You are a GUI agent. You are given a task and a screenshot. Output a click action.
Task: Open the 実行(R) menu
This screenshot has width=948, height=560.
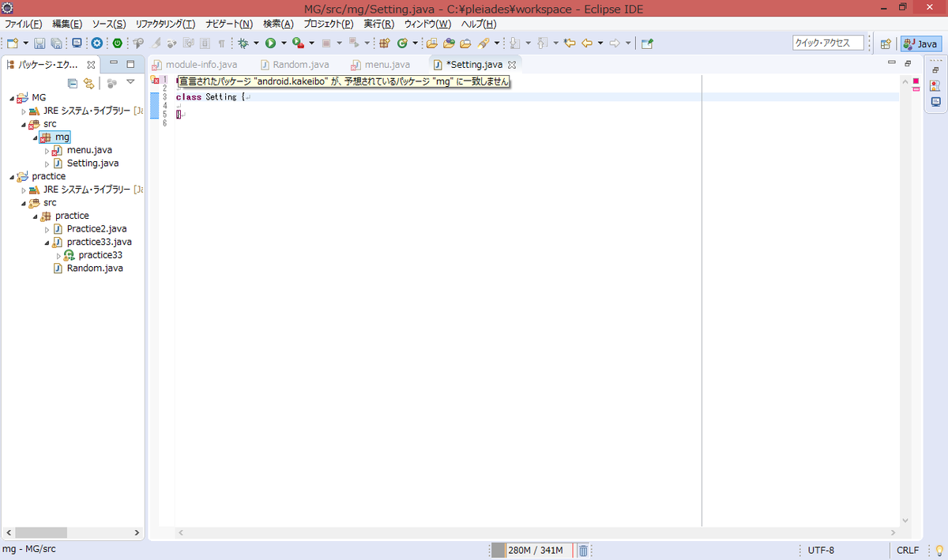(x=379, y=24)
